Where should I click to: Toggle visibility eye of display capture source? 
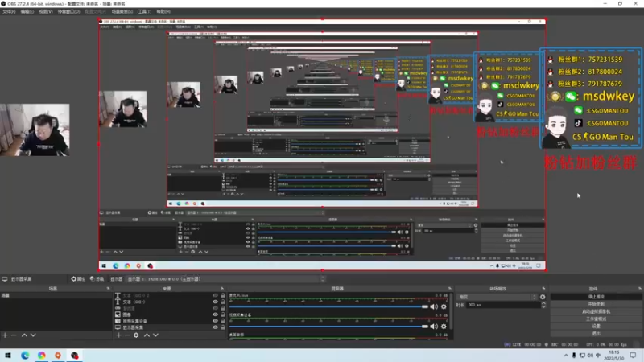tap(215, 327)
